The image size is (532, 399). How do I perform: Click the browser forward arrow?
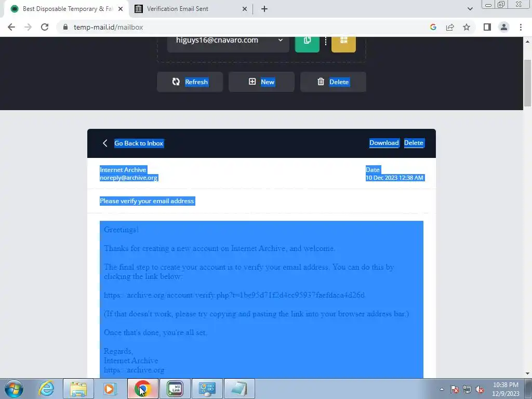28,27
